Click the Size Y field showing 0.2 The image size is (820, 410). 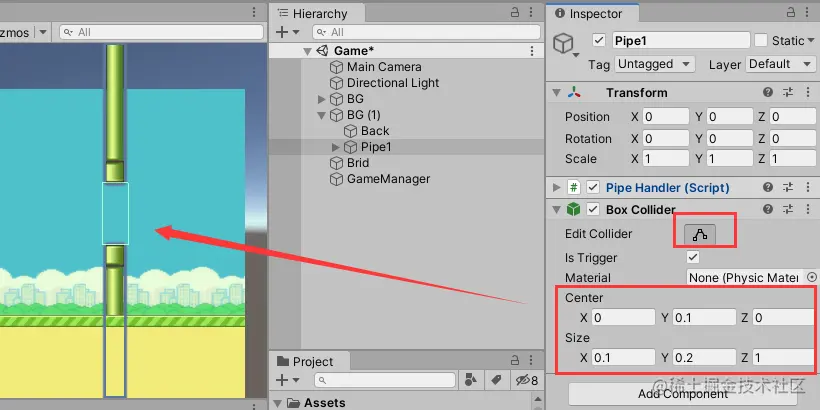point(704,357)
